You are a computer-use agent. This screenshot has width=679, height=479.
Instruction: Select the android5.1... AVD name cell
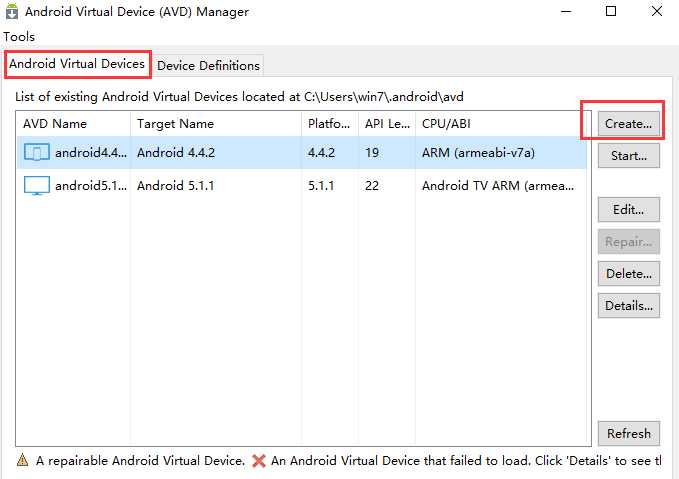(91, 186)
